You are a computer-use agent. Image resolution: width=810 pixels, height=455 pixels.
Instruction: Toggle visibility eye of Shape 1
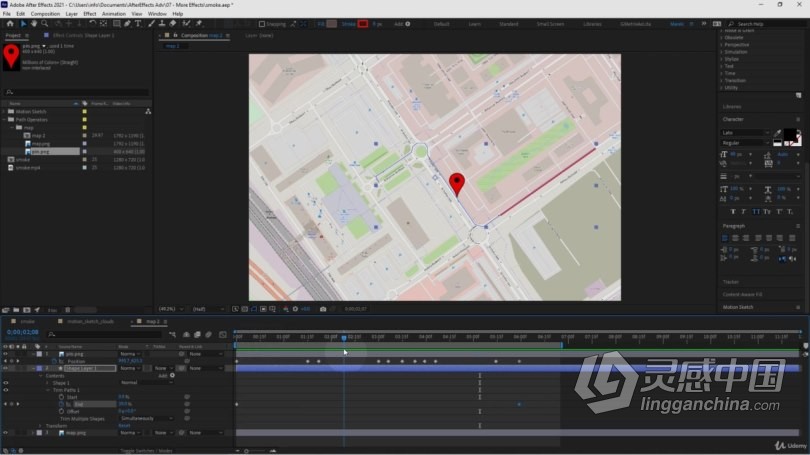6,383
